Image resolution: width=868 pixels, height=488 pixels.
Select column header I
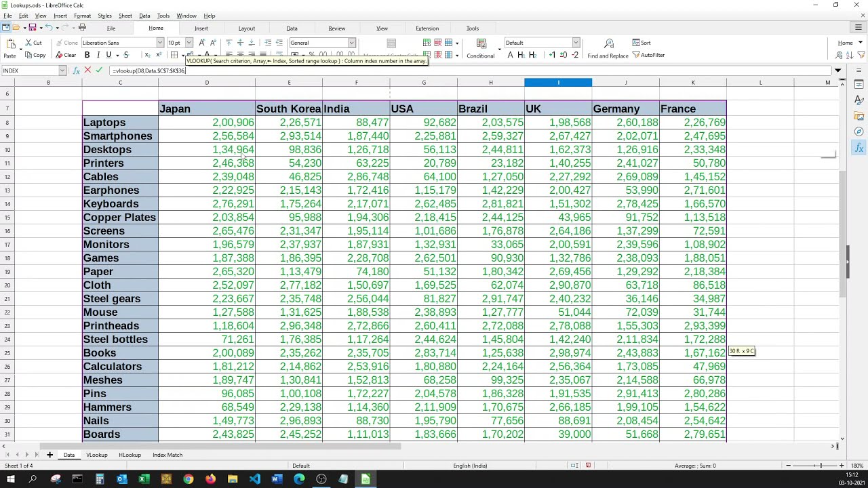[558, 83]
